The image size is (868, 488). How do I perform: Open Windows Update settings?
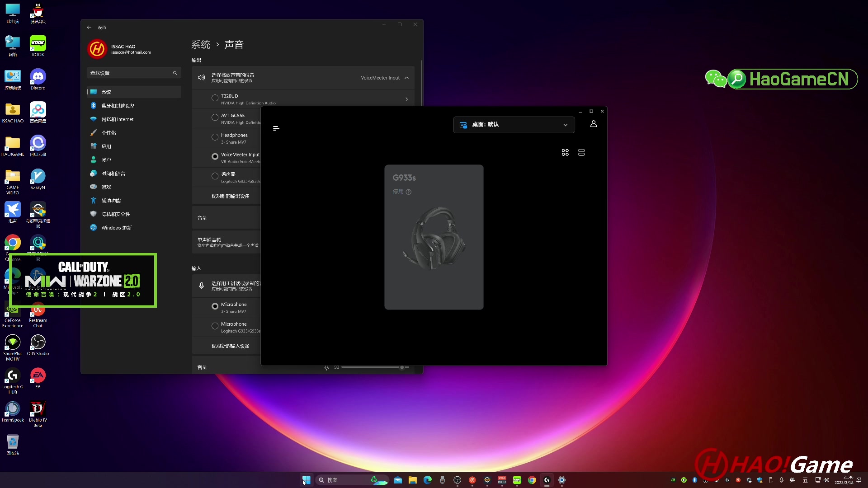(134, 228)
